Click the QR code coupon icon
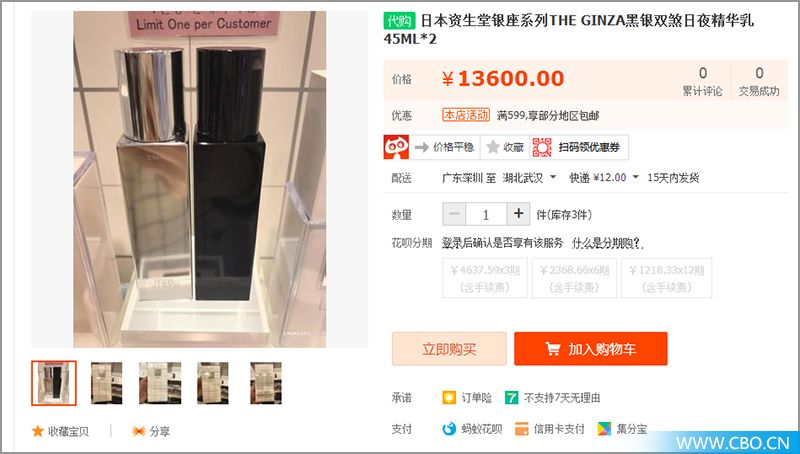 pyautogui.click(x=542, y=147)
